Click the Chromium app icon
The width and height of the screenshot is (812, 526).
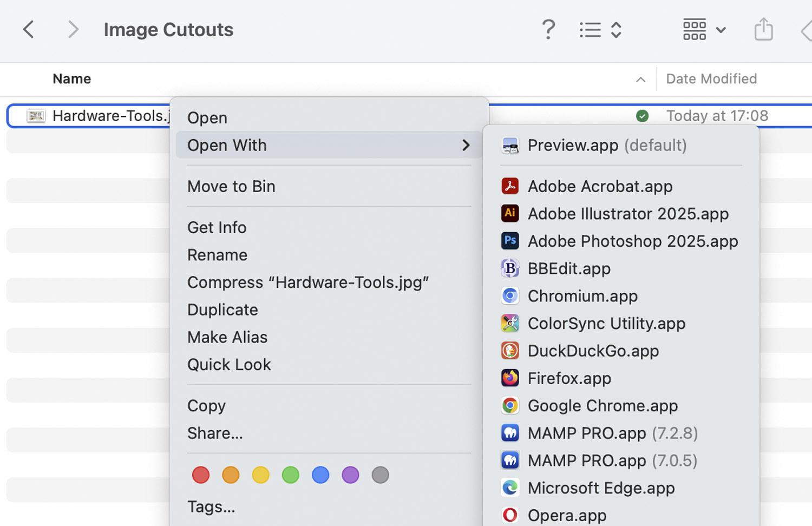(510, 296)
